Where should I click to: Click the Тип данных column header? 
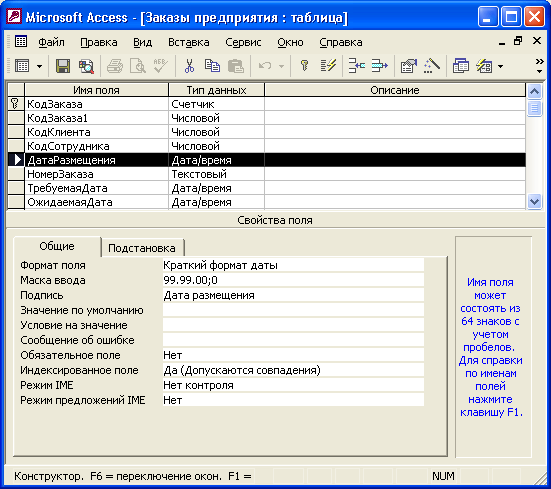(x=216, y=90)
